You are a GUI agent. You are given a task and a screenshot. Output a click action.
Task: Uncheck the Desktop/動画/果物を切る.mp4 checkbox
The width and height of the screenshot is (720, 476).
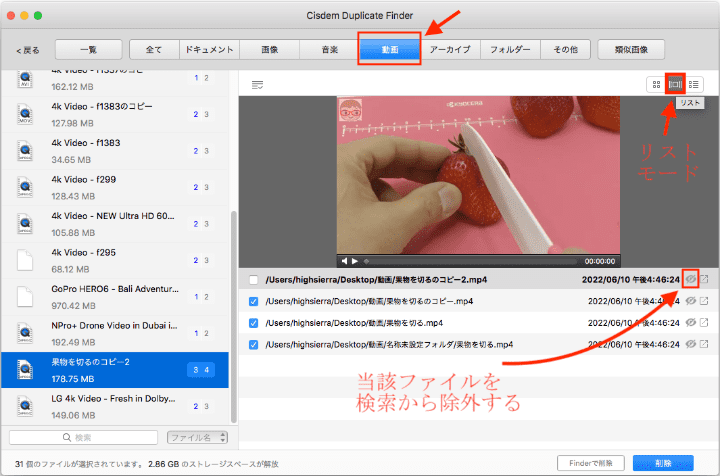click(x=254, y=323)
